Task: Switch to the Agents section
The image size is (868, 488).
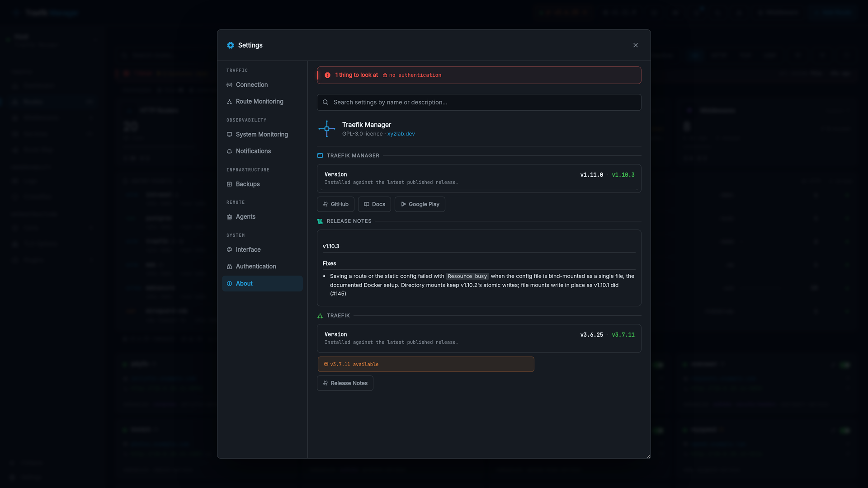Action: 262,217
